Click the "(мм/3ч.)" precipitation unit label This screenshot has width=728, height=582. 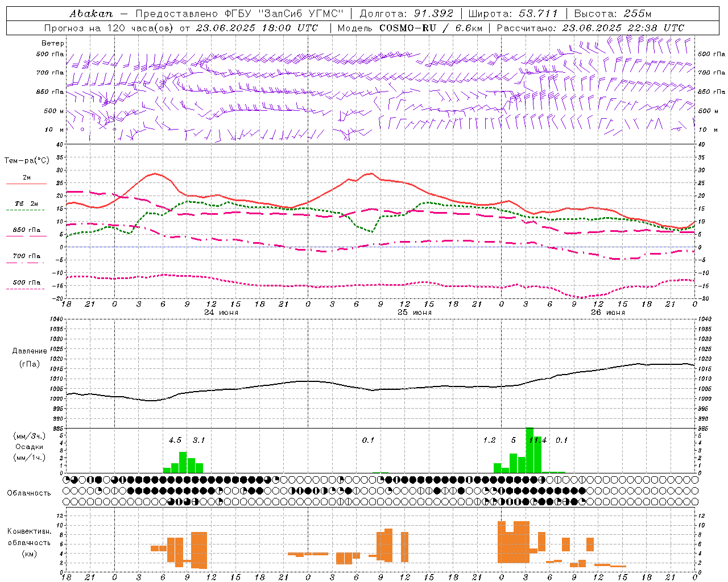tap(30, 436)
